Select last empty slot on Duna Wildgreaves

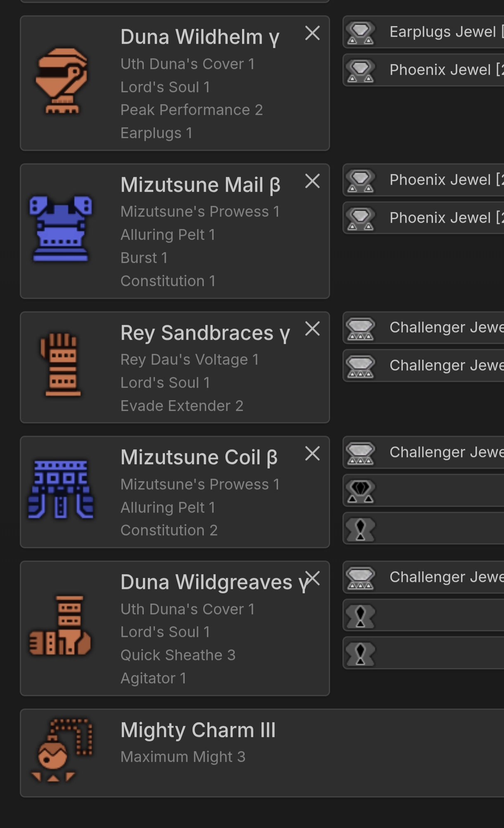click(x=423, y=653)
